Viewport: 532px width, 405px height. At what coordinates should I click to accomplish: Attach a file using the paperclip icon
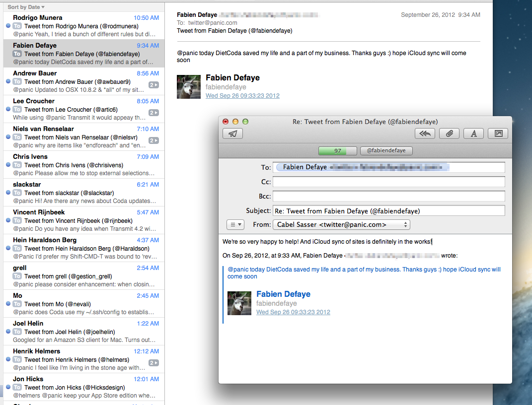tap(449, 134)
